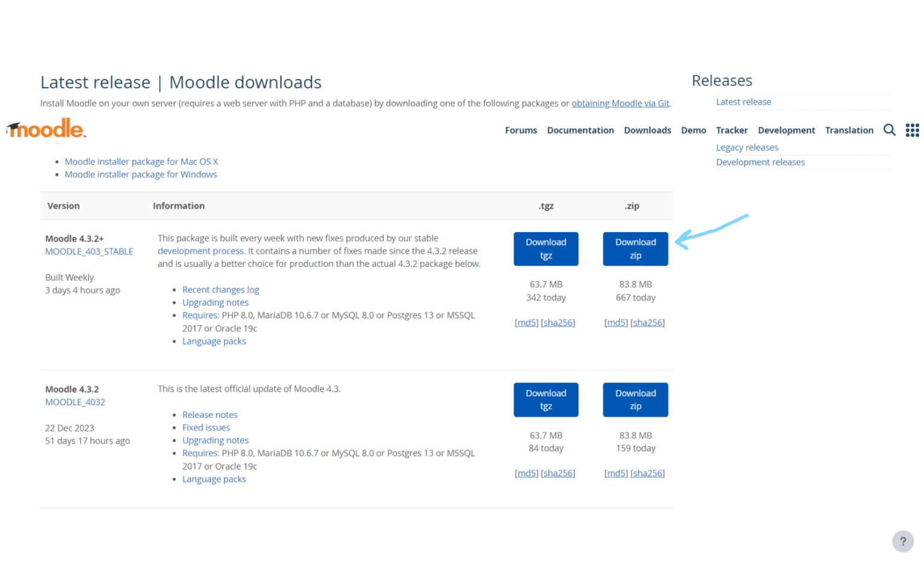View the Recent changes log
This screenshot has width=924, height=561.
(x=220, y=290)
